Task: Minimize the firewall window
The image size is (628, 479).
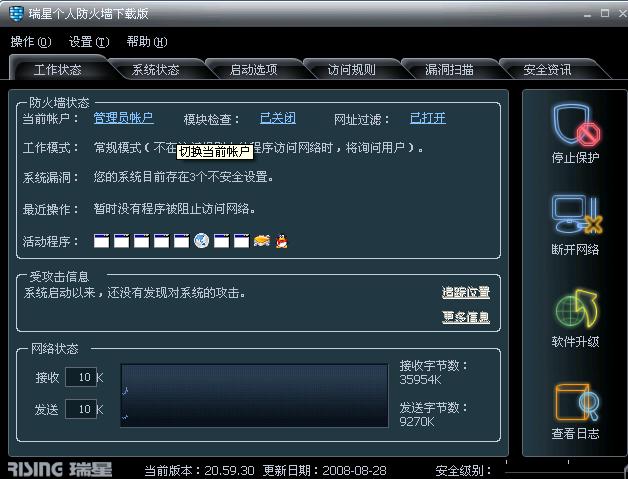Action: click(x=587, y=14)
